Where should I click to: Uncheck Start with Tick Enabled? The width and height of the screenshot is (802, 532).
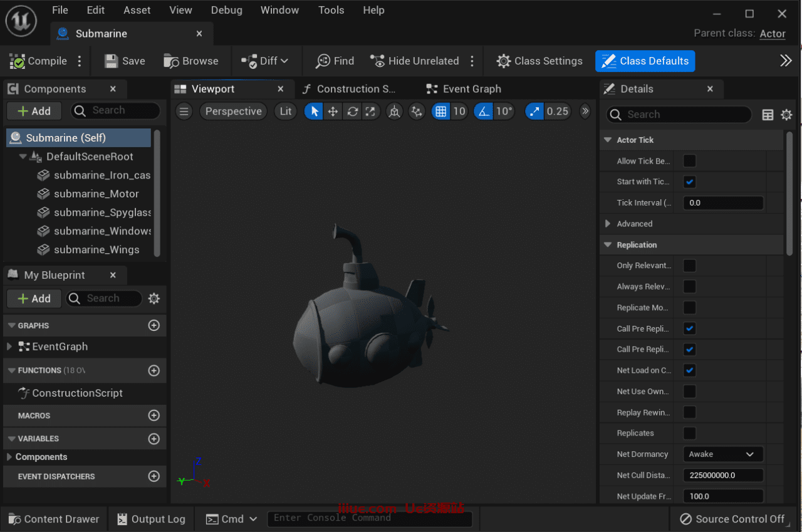(x=689, y=182)
